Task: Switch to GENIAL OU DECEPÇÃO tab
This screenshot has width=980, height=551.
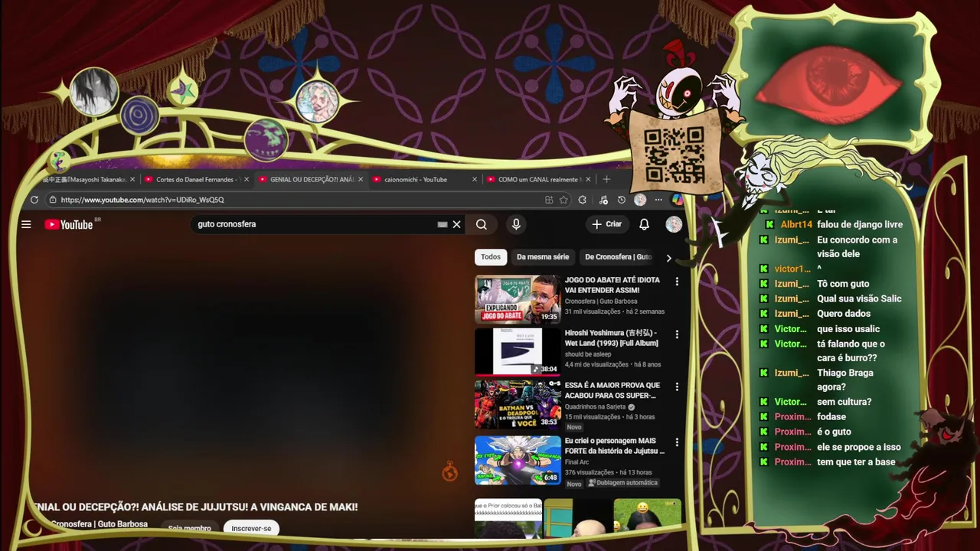Action: click(311, 179)
